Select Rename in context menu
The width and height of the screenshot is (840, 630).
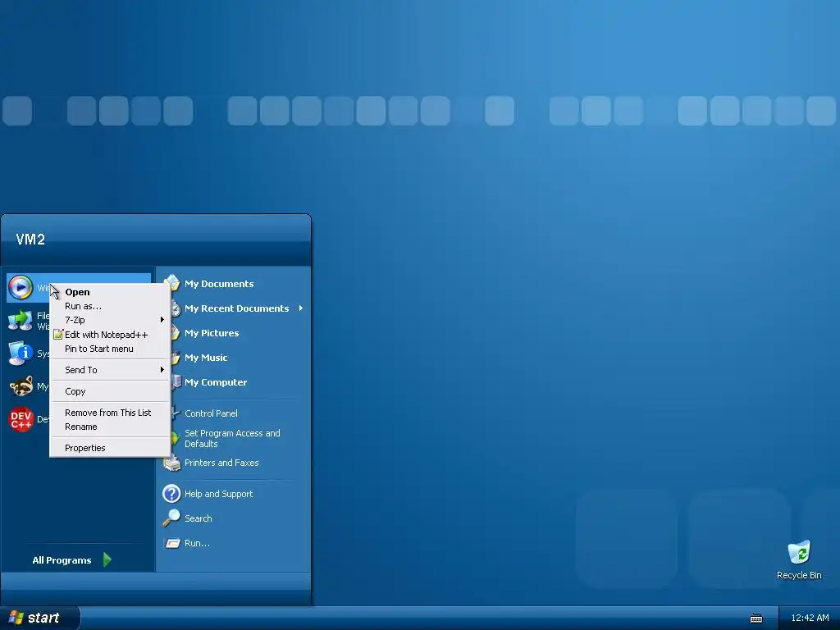(110, 427)
